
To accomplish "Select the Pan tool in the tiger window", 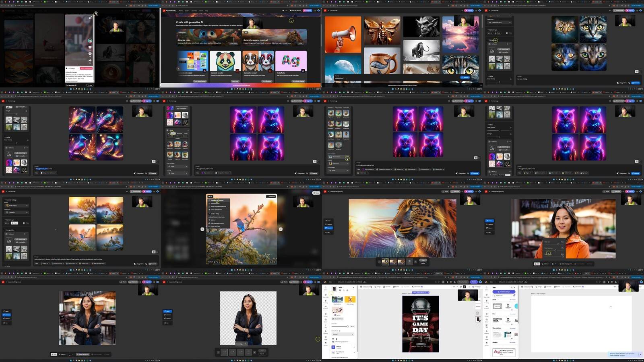I will pyautogui.click(x=328, y=232).
